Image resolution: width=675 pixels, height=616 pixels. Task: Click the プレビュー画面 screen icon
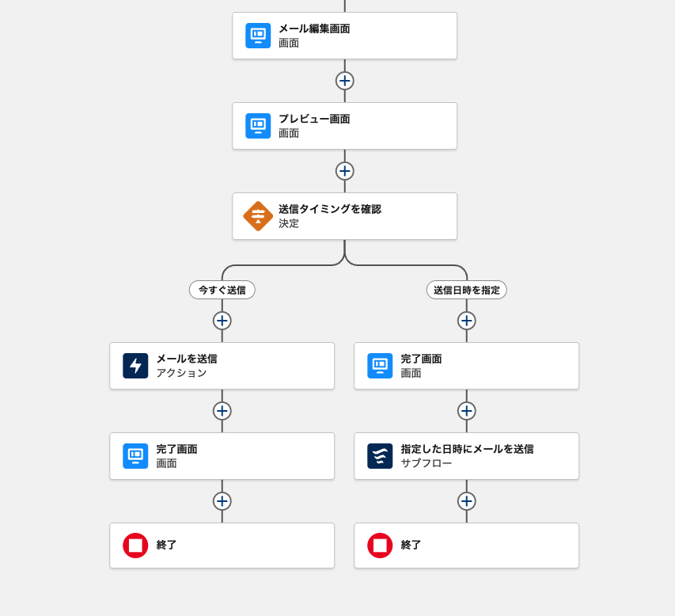tap(258, 126)
